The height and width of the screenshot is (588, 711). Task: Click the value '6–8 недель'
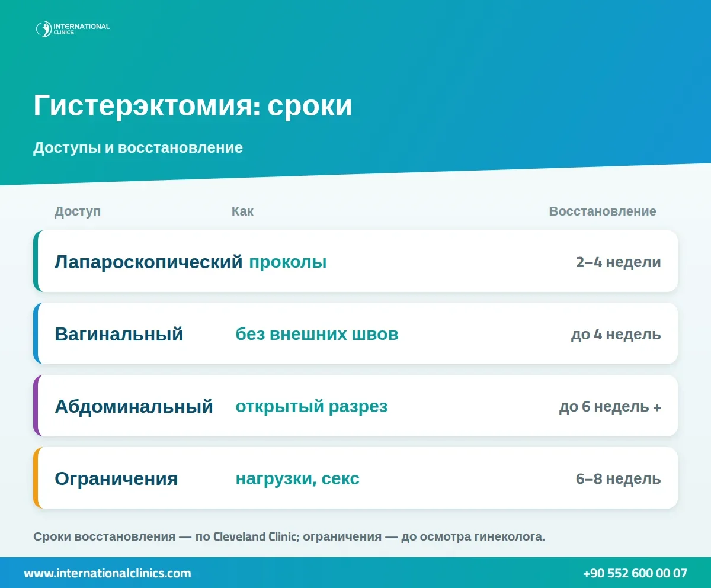coord(619,478)
